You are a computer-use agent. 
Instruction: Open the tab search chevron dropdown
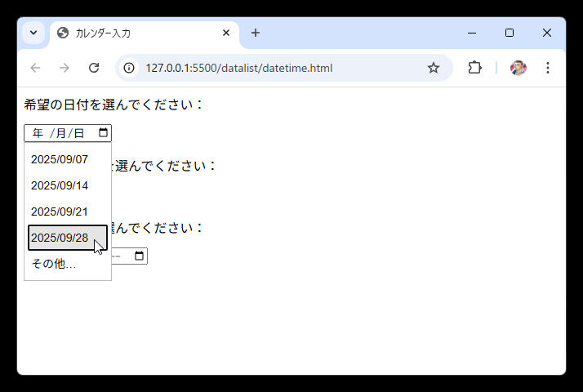coord(33,33)
